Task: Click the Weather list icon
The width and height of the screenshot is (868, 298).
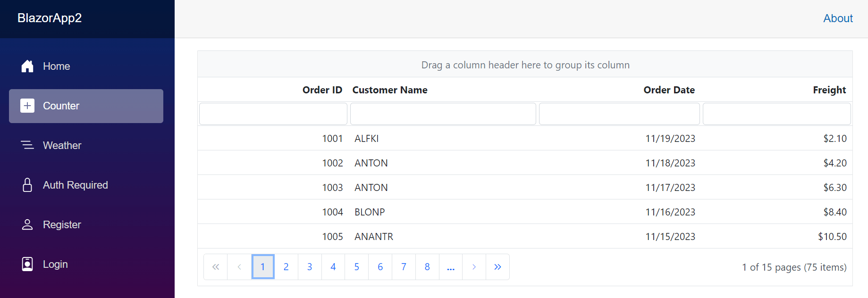Action: 27,145
